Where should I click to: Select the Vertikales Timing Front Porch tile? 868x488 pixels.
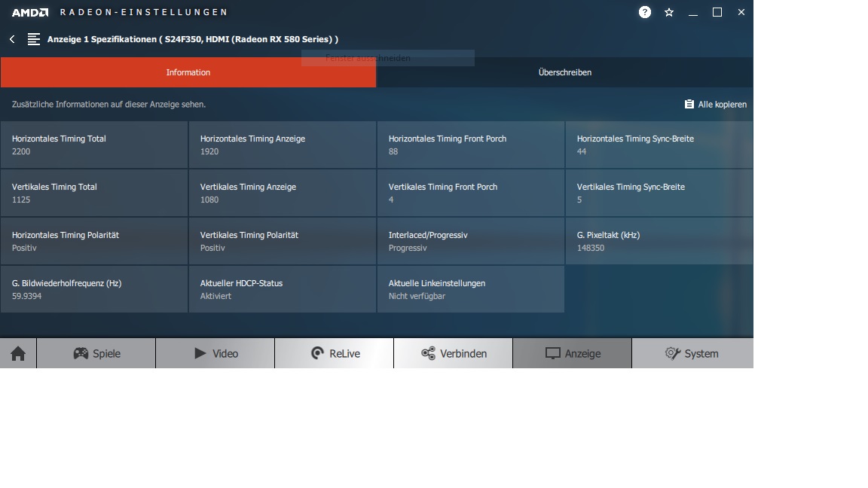point(470,193)
